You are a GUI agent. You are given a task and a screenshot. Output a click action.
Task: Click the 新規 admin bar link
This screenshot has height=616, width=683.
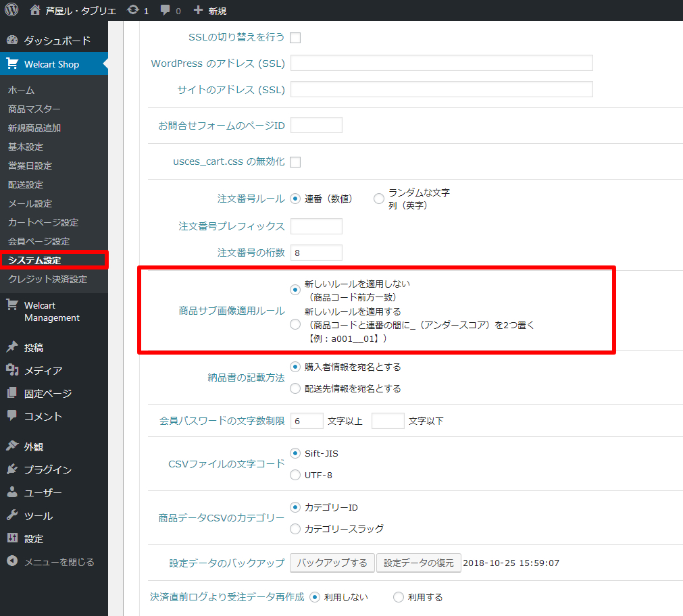pos(217,11)
